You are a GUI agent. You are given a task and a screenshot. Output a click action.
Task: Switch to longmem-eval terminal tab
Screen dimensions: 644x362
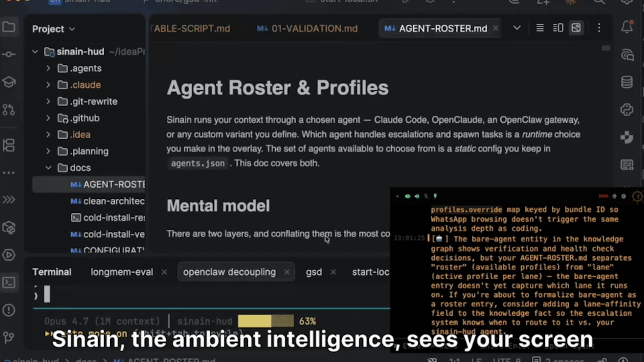[122, 272]
